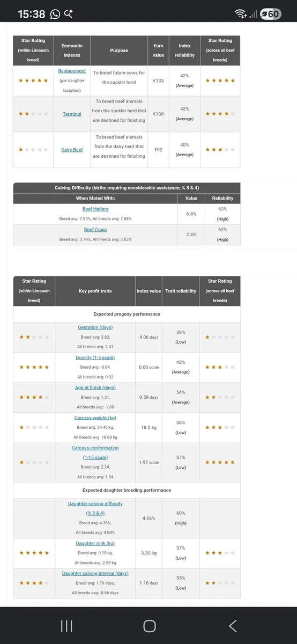This screenshot has height=644, width=297.
Task: Open the Terminal index link
Action: coord(72,114)
